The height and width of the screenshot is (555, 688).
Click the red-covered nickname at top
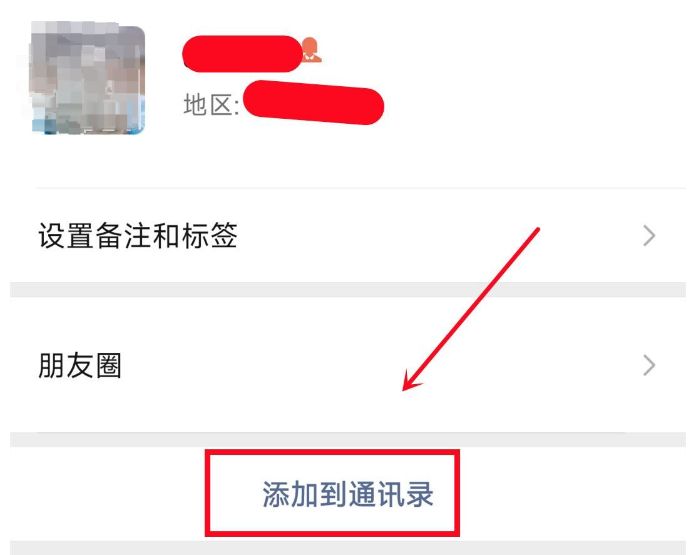(x=242, y=54)
